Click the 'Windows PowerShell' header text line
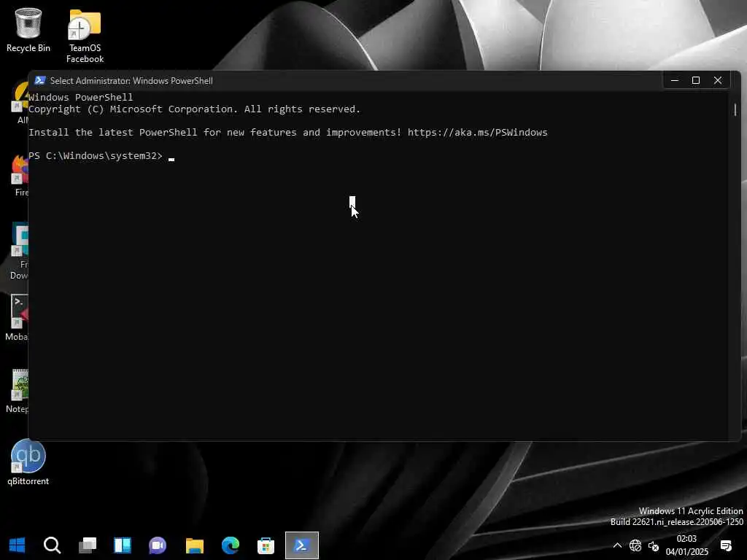Viewport: 747px width, 560px height. coord(80,97)
